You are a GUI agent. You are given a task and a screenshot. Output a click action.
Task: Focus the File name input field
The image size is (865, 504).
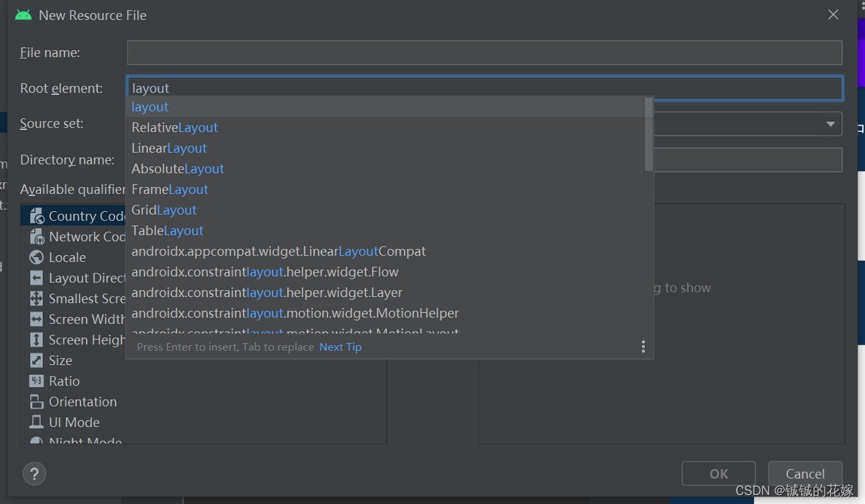(484, 52)
